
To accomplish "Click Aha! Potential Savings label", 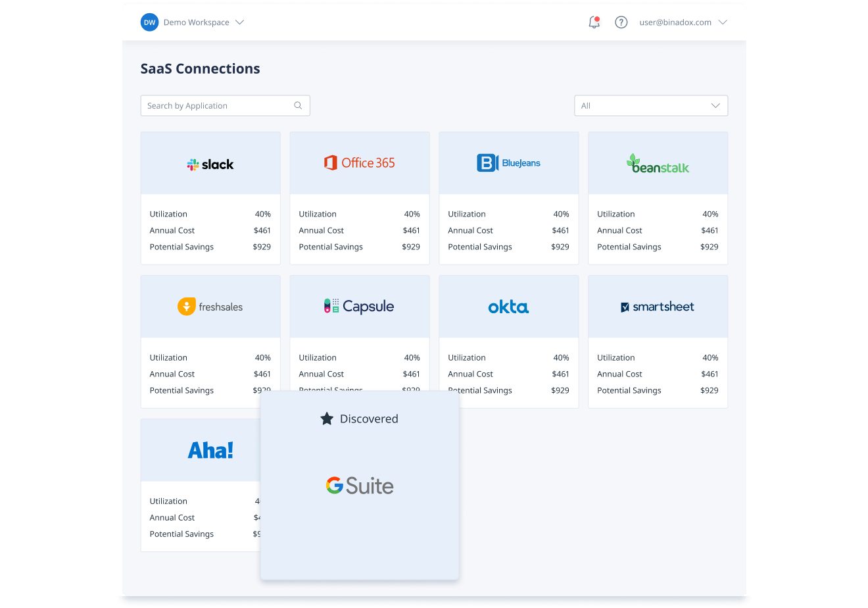I will (181, 534).
